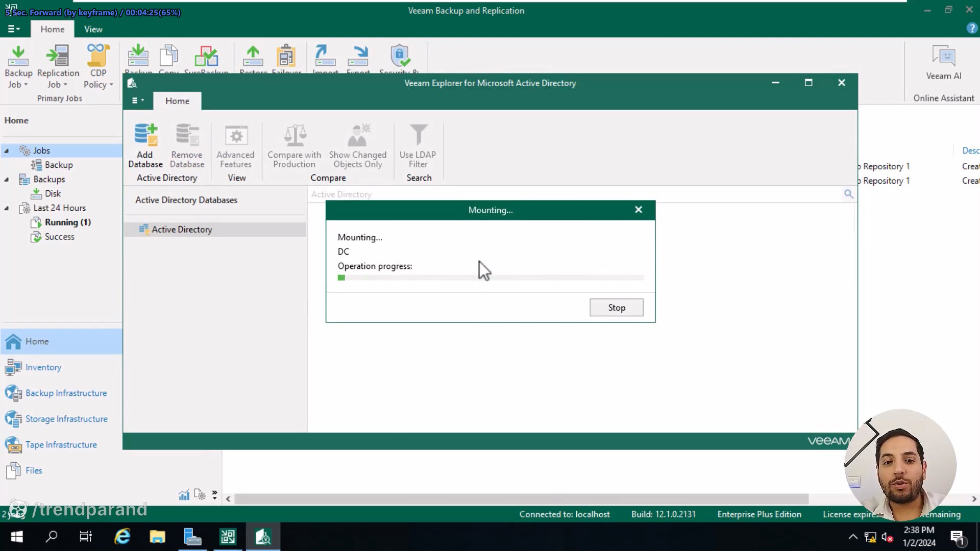Open Advanced Features in Explorer ribbon
Image resolution: width=980 pixels, height=551 pixels.
click(235, 146)
